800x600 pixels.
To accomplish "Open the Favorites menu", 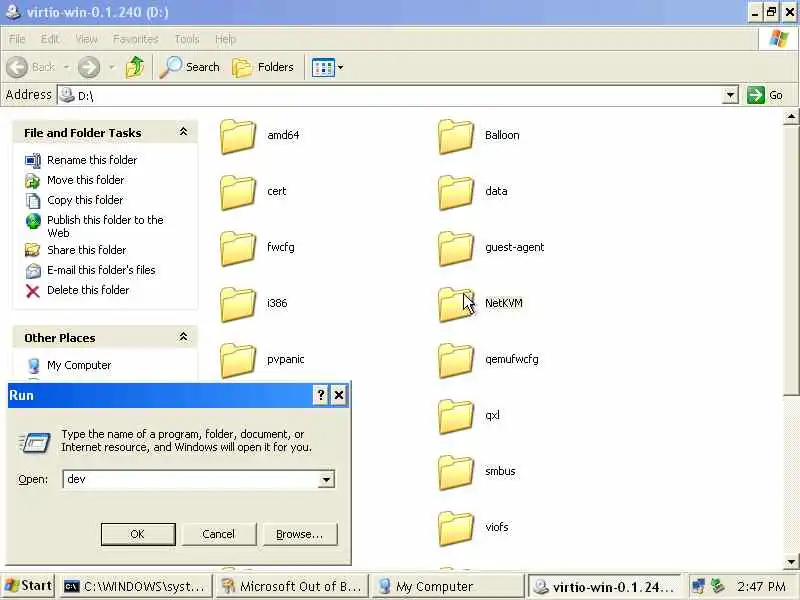I will tap(136, 39).
